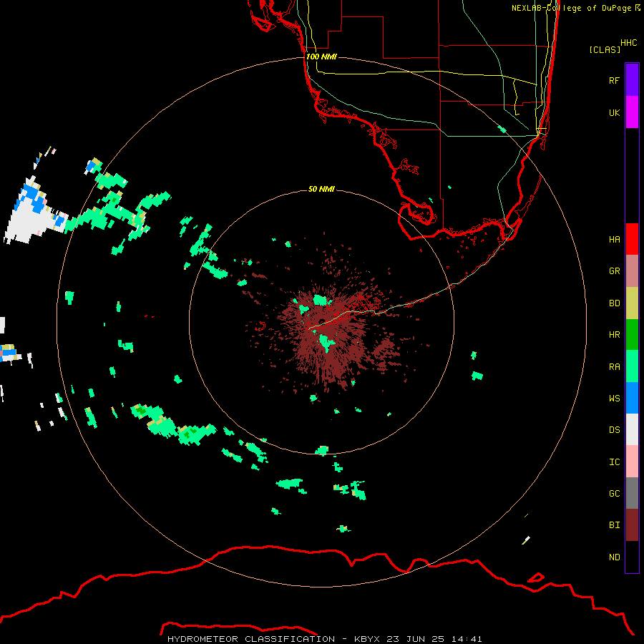This screenshot has width=644, height=644.
Task: Click the purple RF color swatch
Action: coord(632,80)
